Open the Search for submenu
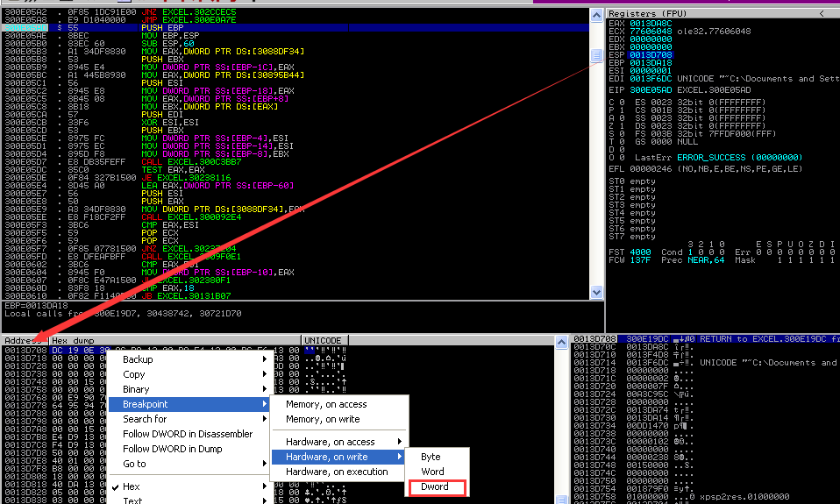This screenshot has height=504, width=840. click(145, 419)
